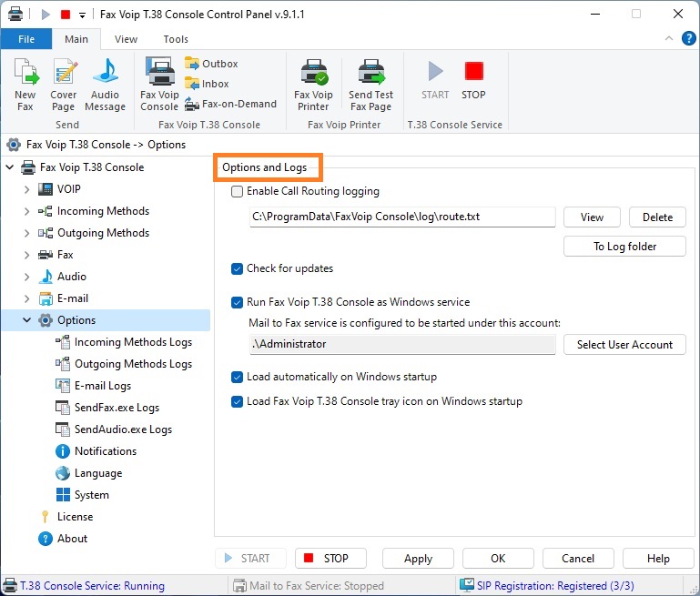Enable Call Routing logging checkbox
Screen dimensions: 700x596
(237, 192)
